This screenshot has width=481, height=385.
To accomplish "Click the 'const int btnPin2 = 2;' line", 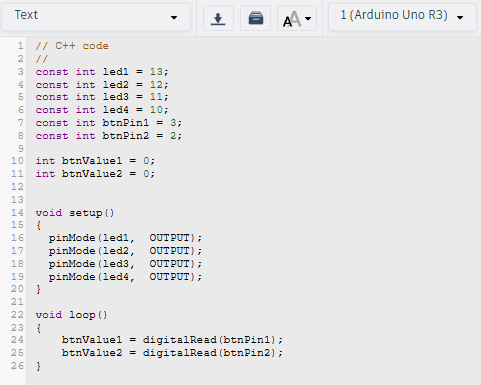I will [x=109, y=136].
